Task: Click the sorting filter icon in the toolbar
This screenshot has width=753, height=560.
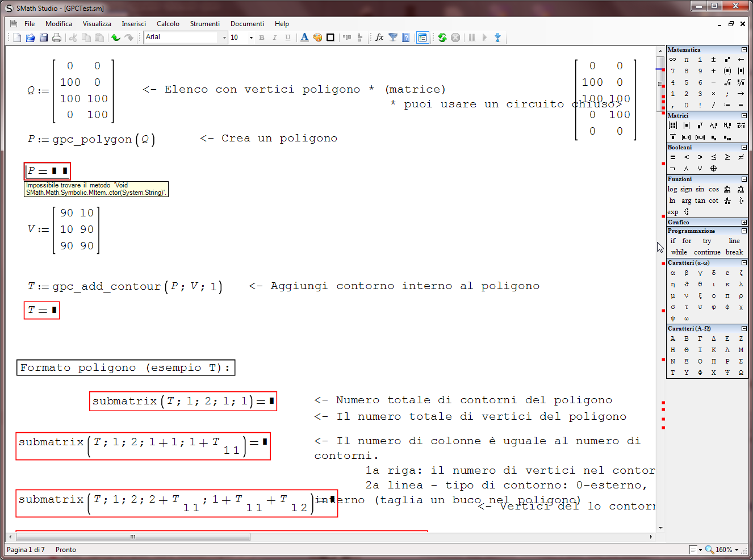Action: tap(392, 37)
